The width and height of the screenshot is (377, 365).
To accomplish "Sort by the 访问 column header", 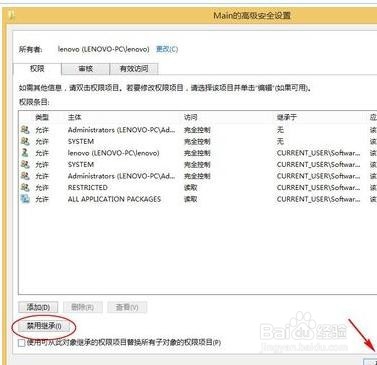I will pyautogui.click(x=191, y=117).
